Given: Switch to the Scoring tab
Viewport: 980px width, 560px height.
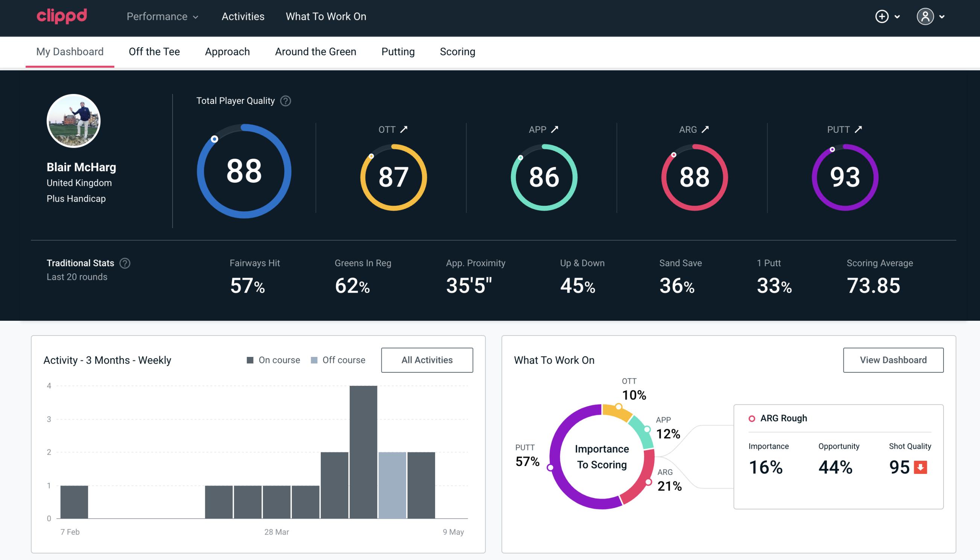Looking at the screenshot, I should (458, 51).
